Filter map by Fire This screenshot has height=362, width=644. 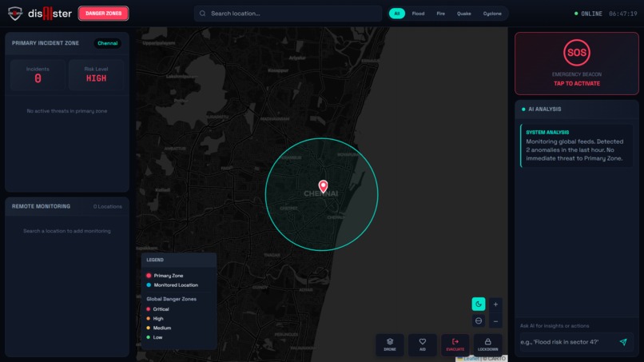point(441,14)
